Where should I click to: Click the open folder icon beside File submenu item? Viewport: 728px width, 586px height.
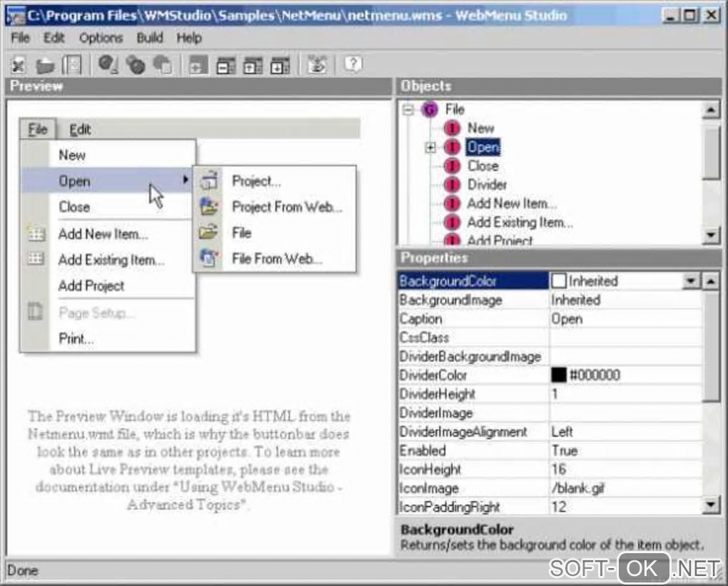(209, 232)
